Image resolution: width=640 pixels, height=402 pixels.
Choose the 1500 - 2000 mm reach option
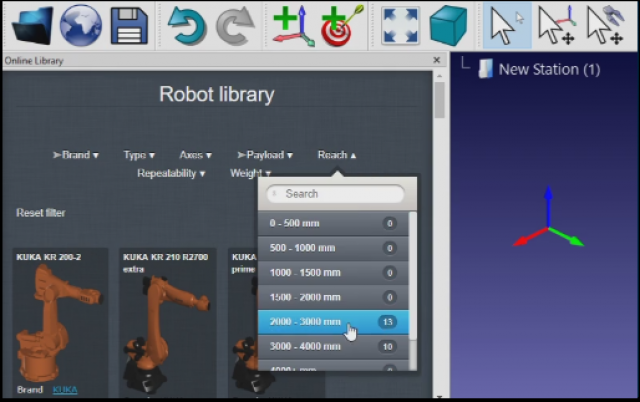pos(333,297)
